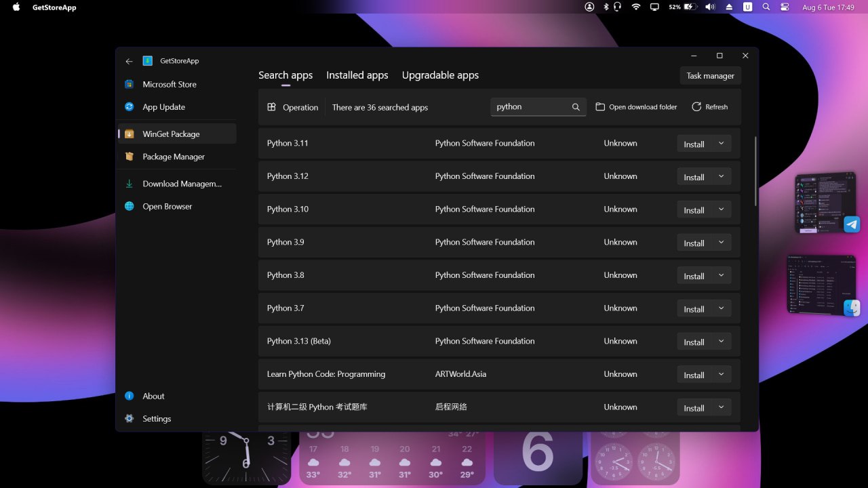Click the 启程网络 publisher text
This screenshot has width=868, height=488.
[x=451, y=407]
